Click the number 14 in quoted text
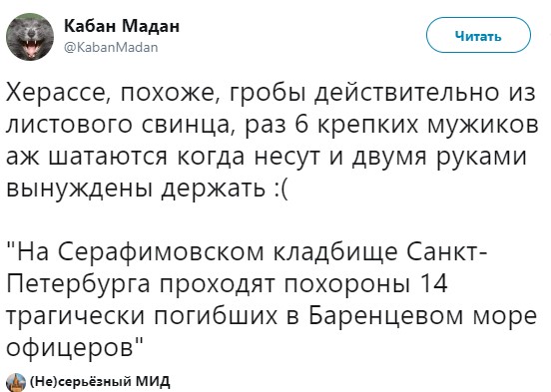Image resolution: width=551 pixels, height=392 pixels. coord(434,284)
